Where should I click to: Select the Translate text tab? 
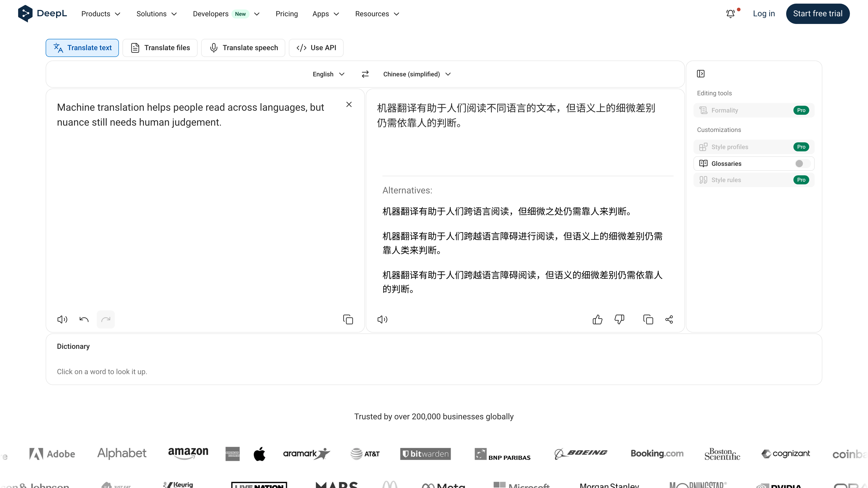82,48
